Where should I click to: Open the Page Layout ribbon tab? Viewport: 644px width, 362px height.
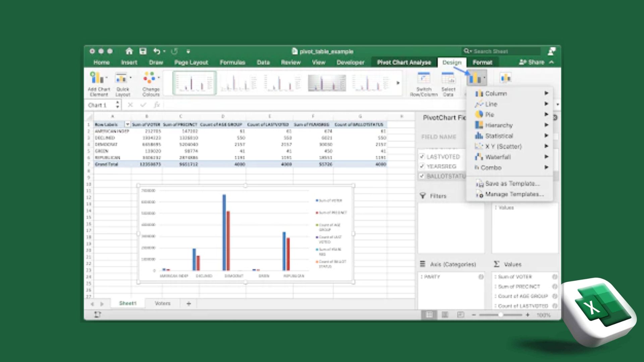tap(191, 62)
